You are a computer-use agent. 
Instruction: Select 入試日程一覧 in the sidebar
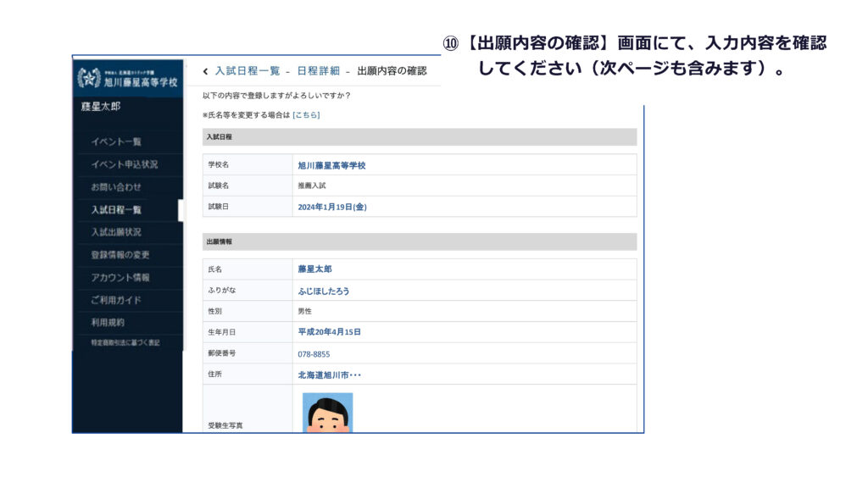116,210
